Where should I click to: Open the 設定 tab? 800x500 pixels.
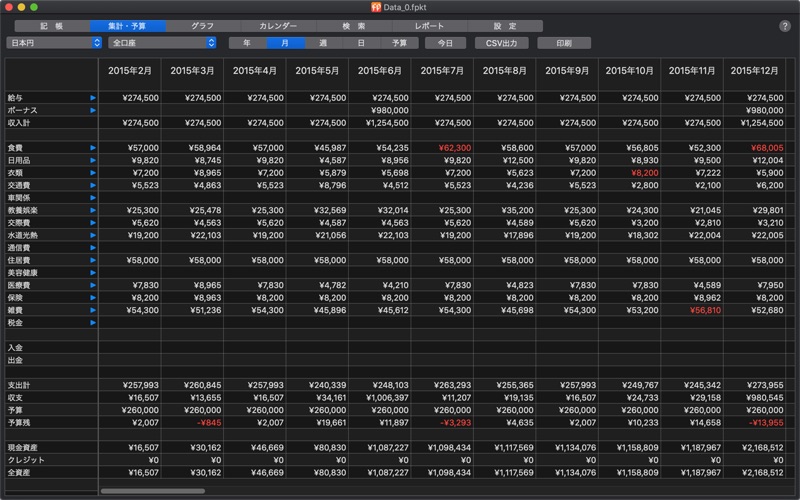pyautogui.click(x=505, y=26)
